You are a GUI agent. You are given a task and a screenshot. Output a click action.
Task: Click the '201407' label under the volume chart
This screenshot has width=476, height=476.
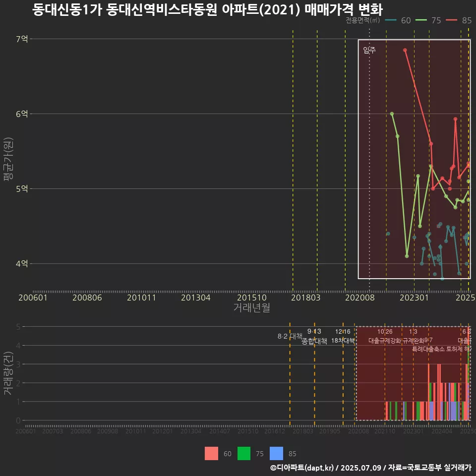(220, 431)
